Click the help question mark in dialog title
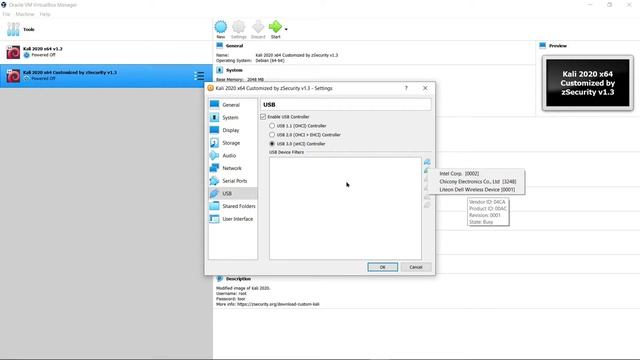Image resolution: width=640 pixels, height=360 pixels. 406,88
